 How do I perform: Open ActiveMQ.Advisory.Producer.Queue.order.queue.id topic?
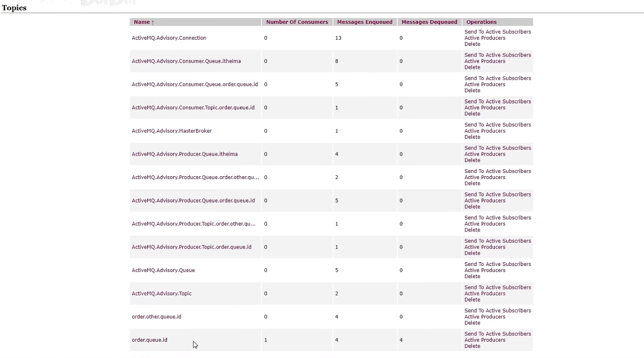click(193, 200)
